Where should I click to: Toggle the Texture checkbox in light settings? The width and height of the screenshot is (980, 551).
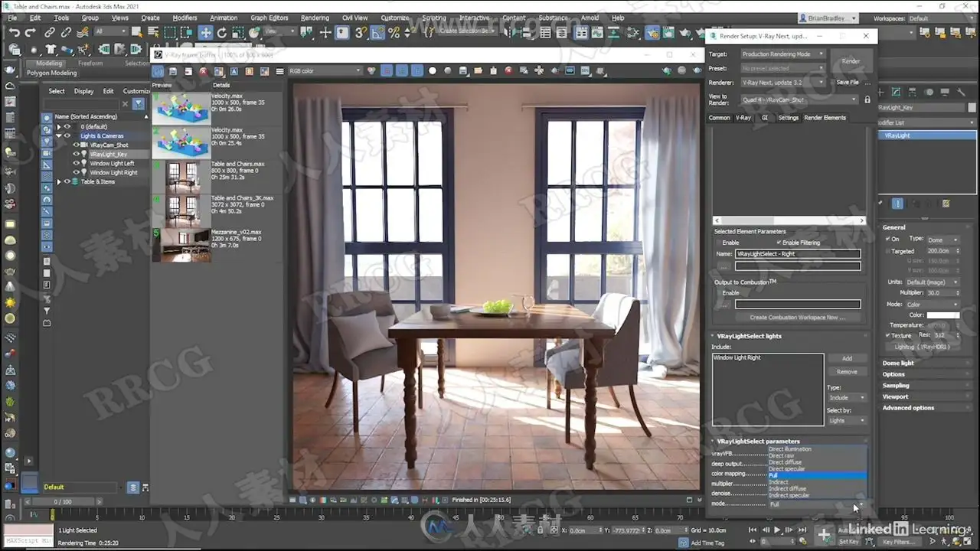click(888, 335)
